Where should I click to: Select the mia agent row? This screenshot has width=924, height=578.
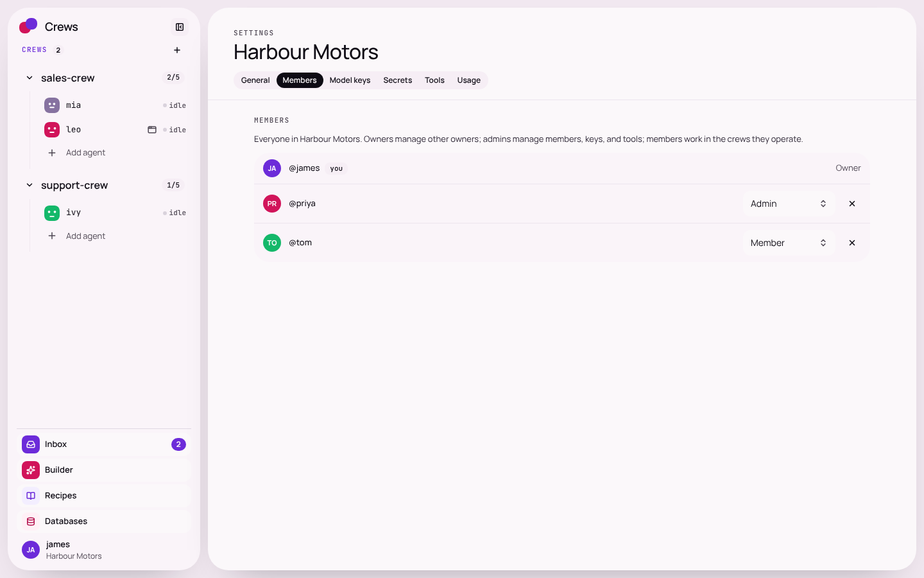115,105
